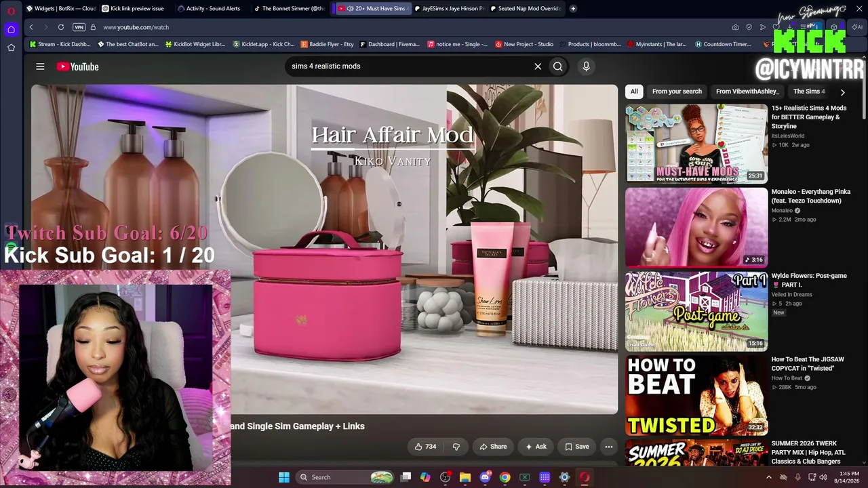The width and height of the screenshot is (868, 488).
Task: Dislike the current video
Action: (x=456, y=447)
